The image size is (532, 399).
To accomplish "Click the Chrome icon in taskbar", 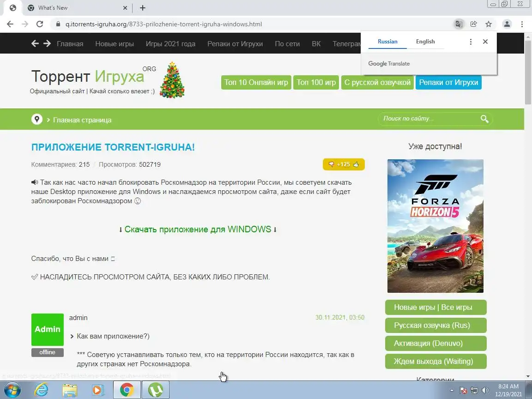I will pos(127,390).
